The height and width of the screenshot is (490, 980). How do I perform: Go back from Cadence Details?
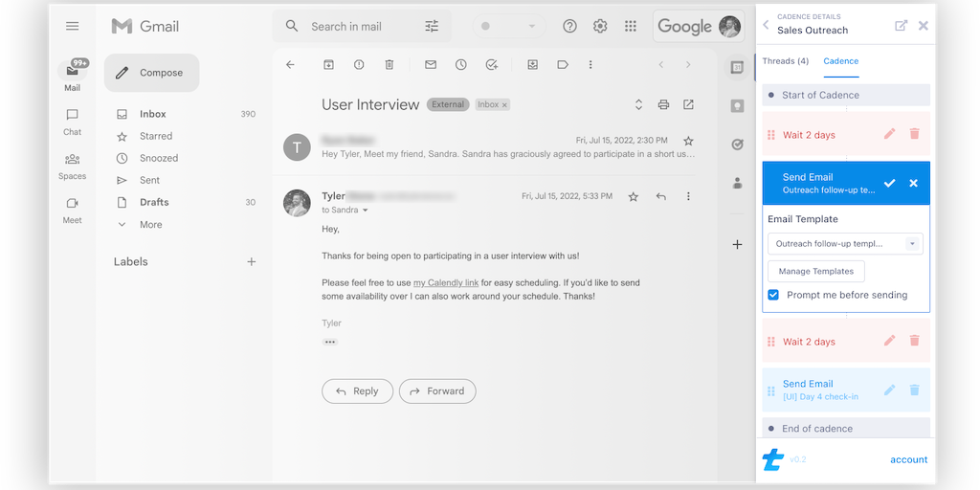pos(766,25)
